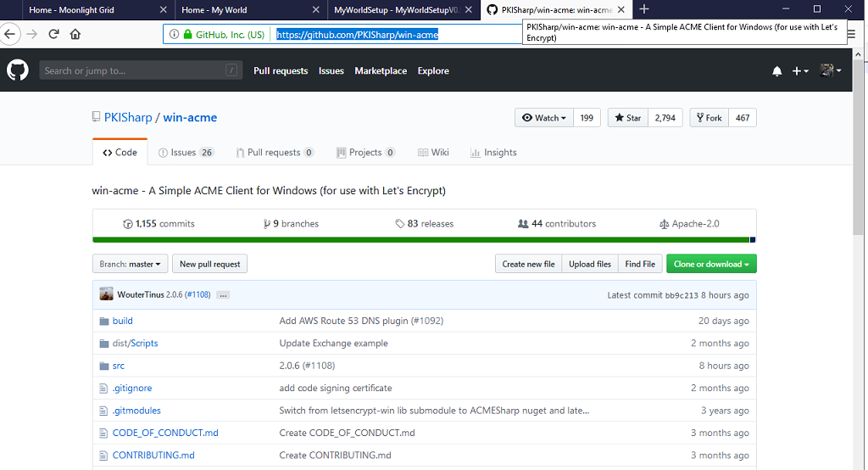Open Marketplace in top navigation

click(381, 71)
